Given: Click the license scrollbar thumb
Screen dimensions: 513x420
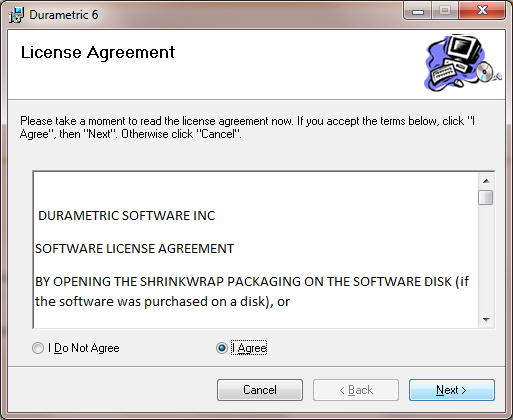Looking at the screenshot, I should pyautogui.click(x=486, y=197).
